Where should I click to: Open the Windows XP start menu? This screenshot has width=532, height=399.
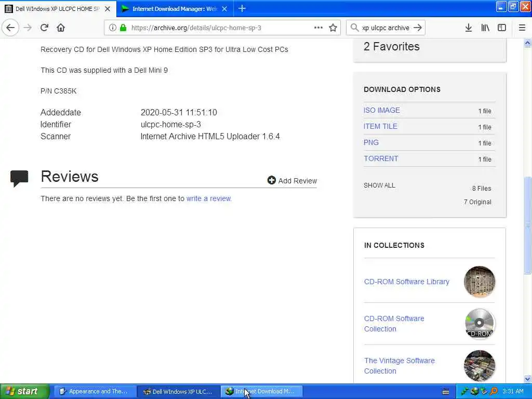(x=24, y=391)
